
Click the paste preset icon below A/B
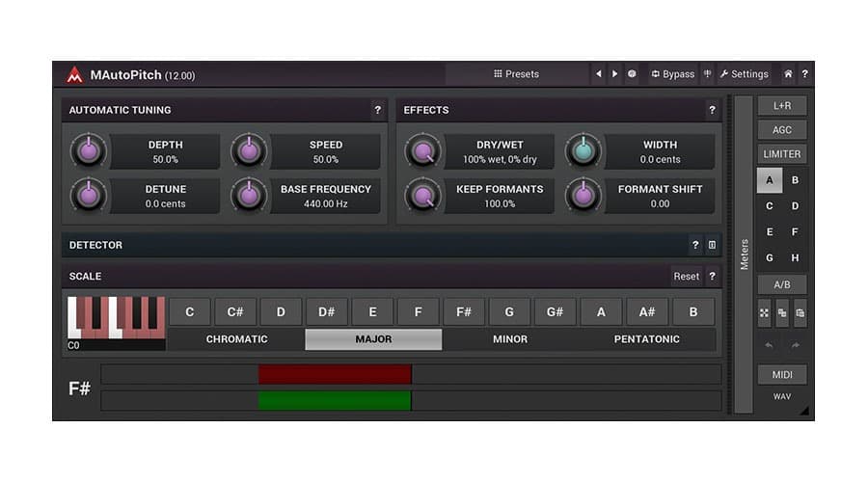(x=800, y=313)
